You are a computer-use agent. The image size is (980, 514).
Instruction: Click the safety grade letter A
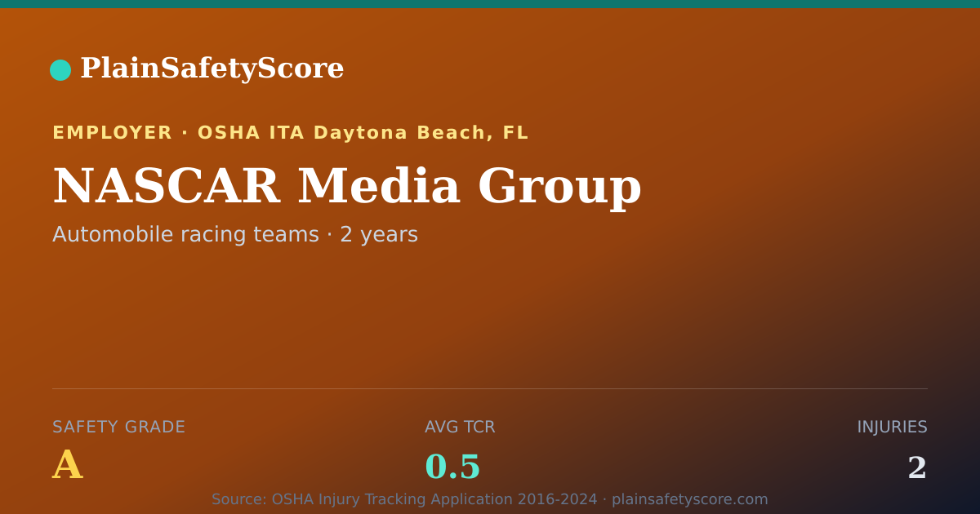coord(67,466)
